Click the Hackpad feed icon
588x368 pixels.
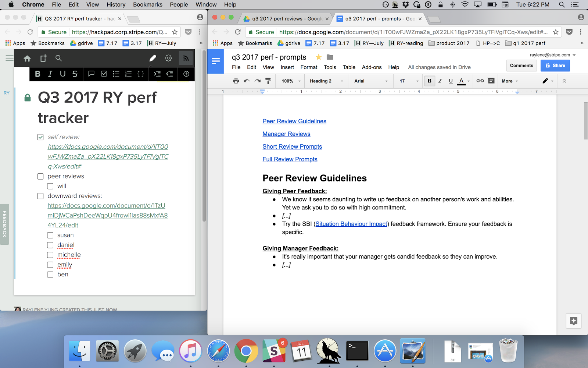(186, 58)
